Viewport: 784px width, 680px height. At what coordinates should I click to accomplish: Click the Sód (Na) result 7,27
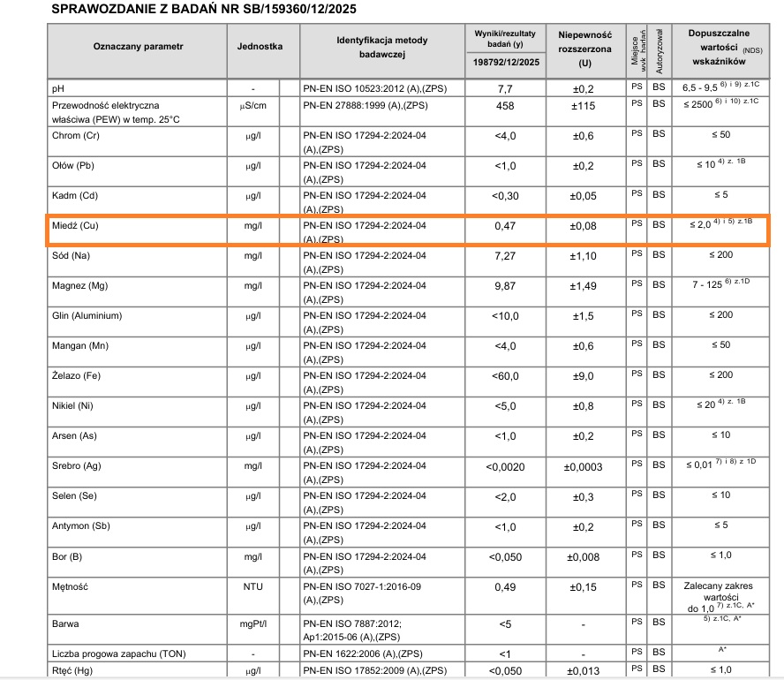(504, 256)
